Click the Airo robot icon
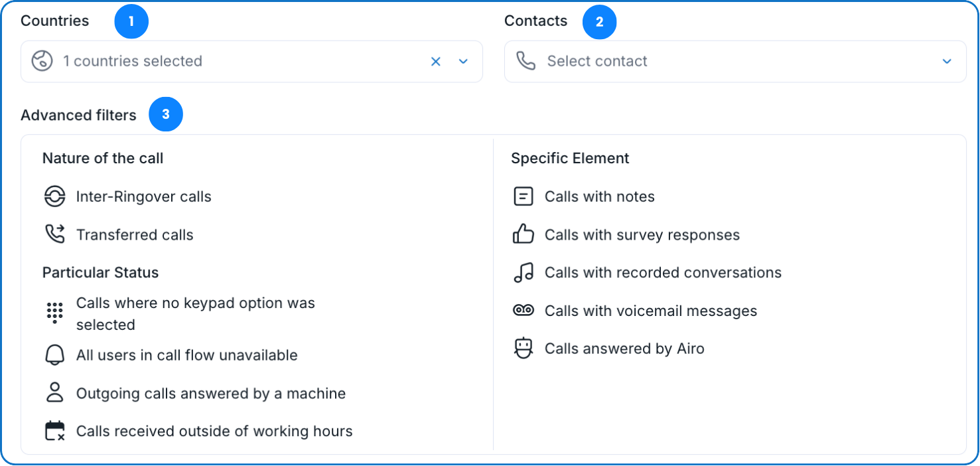This screenshot has height=466, width=980. [524, 349]
